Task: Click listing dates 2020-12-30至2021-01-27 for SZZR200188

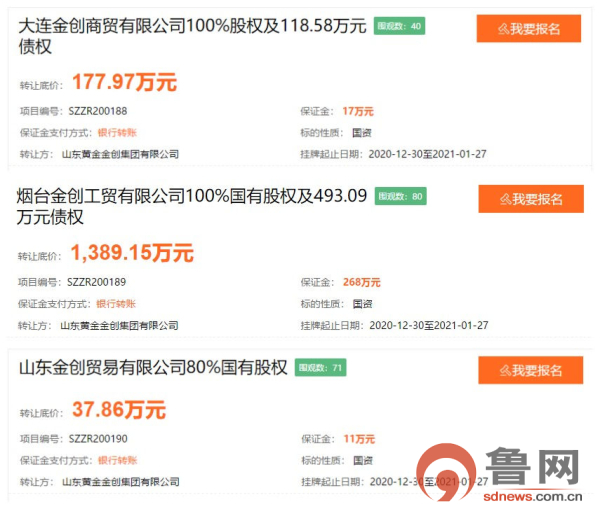Action: pos(427,154)
